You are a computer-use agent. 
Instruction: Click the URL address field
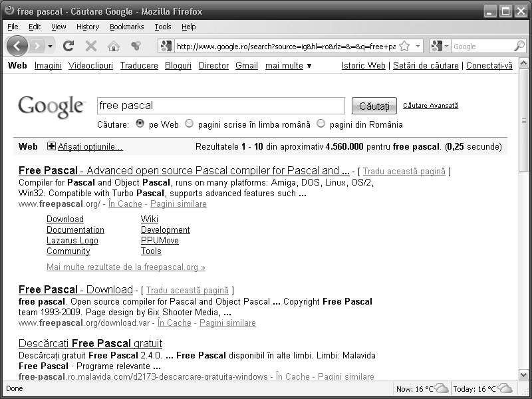(x=286, y=46)
